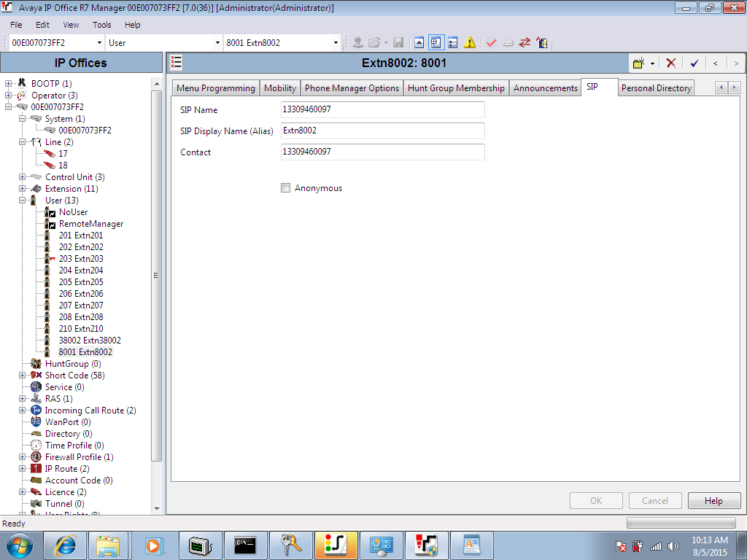The width and height of the screenshot is (747, 560).
Task: Click the details pane list icon beside Extn8002 header
Action: pyautogui.click(x=177, y=63)
